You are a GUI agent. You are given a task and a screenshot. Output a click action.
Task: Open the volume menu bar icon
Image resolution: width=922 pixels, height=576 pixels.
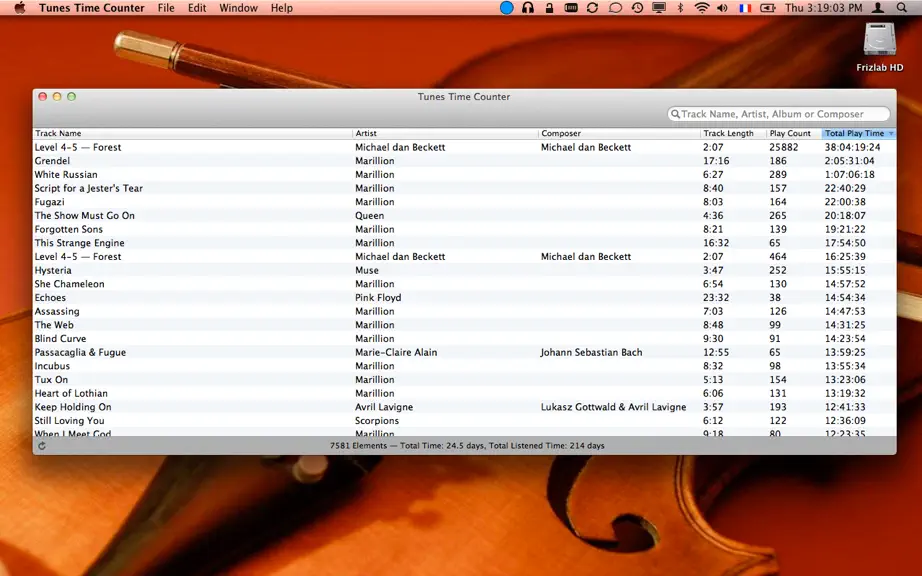click(723, 8)
